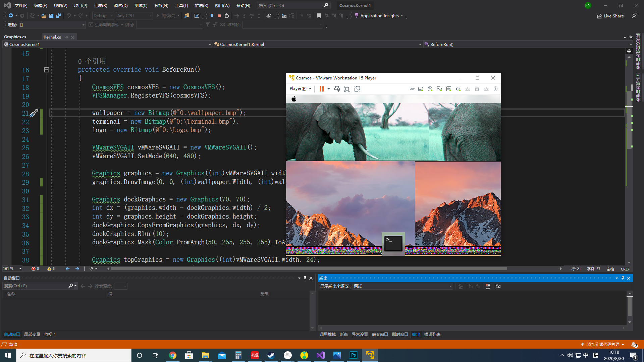This screenshot has height=362, width=644.
Task: Click the Save All files icon
Action: (58, 15)
